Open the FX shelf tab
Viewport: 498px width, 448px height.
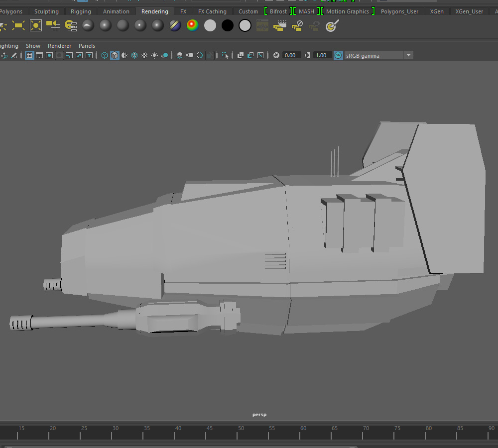point(183,11)
